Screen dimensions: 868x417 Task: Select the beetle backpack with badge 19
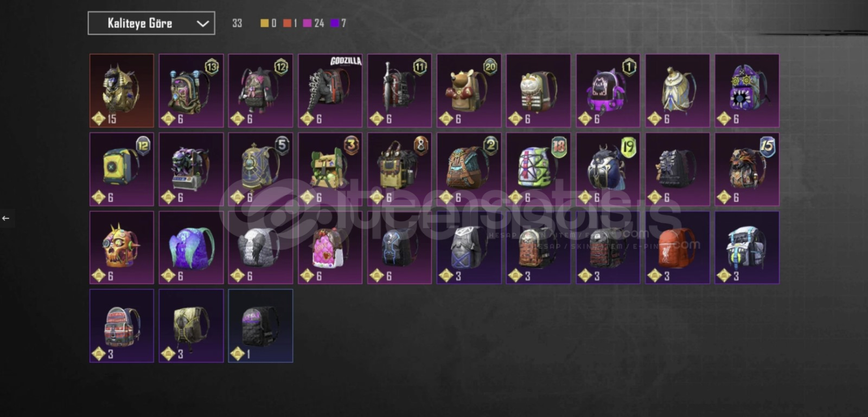point(608,169)
